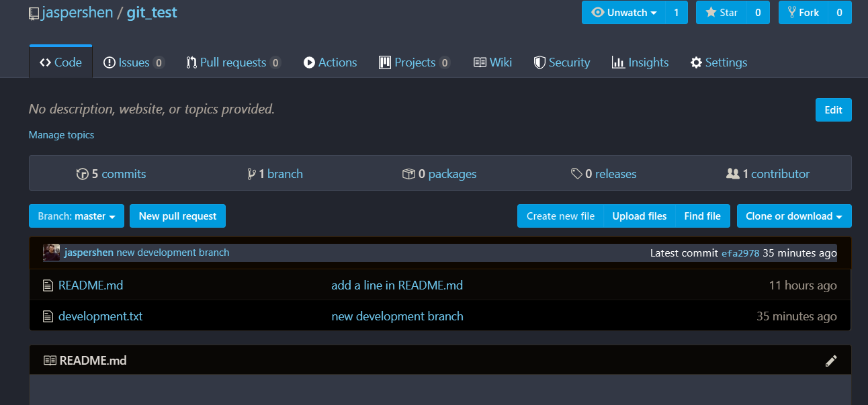Open commit hash efa2978 link
The image size is (868, 405).
(740, 253)
